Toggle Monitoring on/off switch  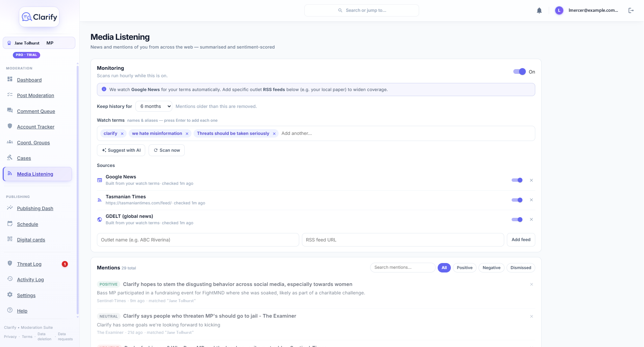tap(519, 71)
